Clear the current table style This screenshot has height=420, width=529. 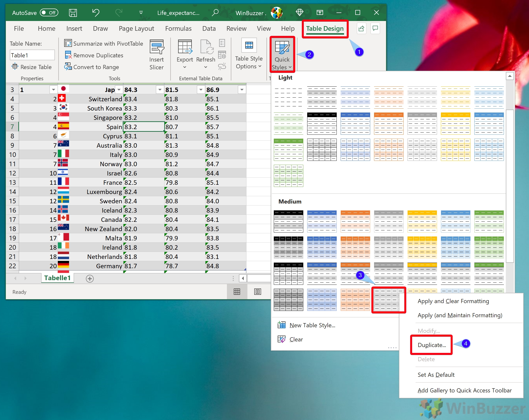296,339
